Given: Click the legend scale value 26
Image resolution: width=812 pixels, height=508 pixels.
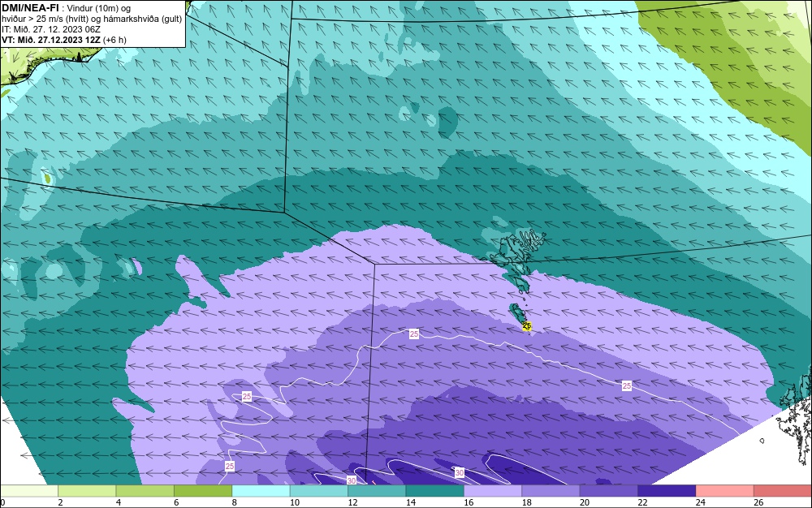Looking at the screenshot, I should [758, 502].
